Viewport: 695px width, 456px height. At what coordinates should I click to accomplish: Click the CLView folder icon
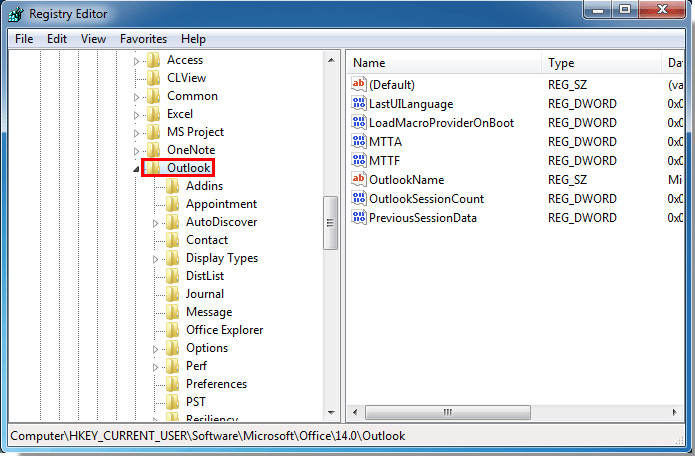[154, 78]
